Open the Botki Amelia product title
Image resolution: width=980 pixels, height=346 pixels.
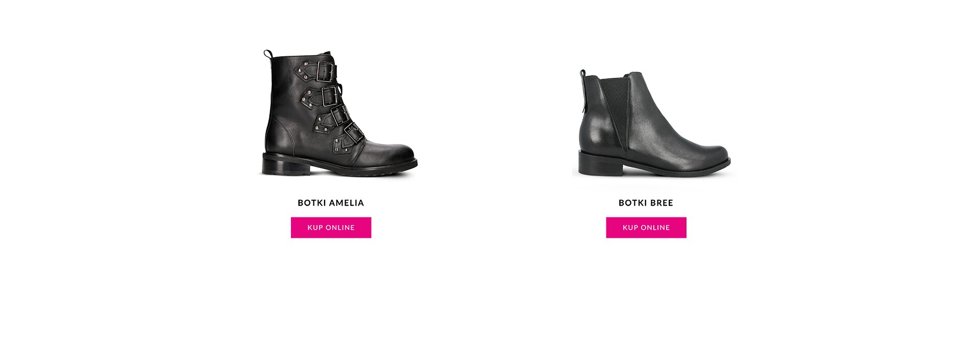pos(331,203)
